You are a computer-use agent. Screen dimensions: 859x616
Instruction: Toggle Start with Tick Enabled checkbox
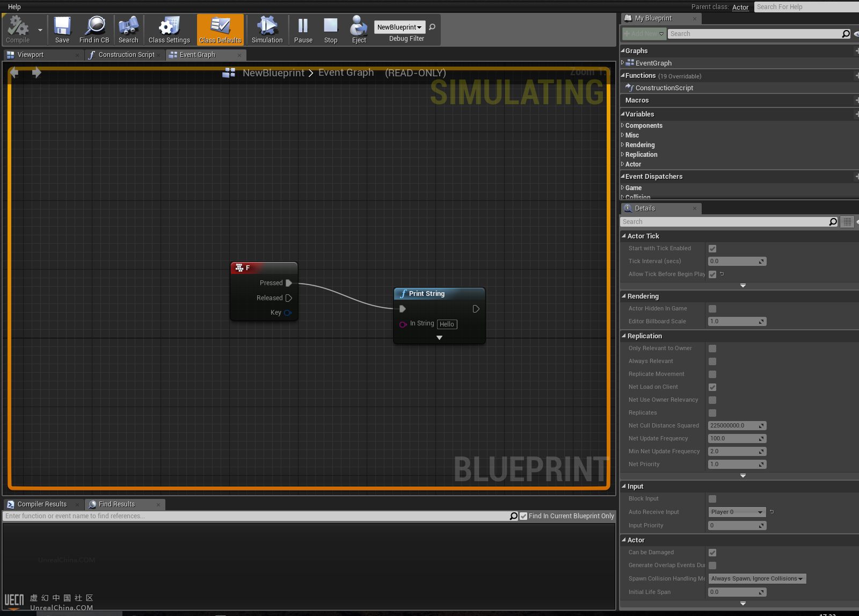[712, 249]
